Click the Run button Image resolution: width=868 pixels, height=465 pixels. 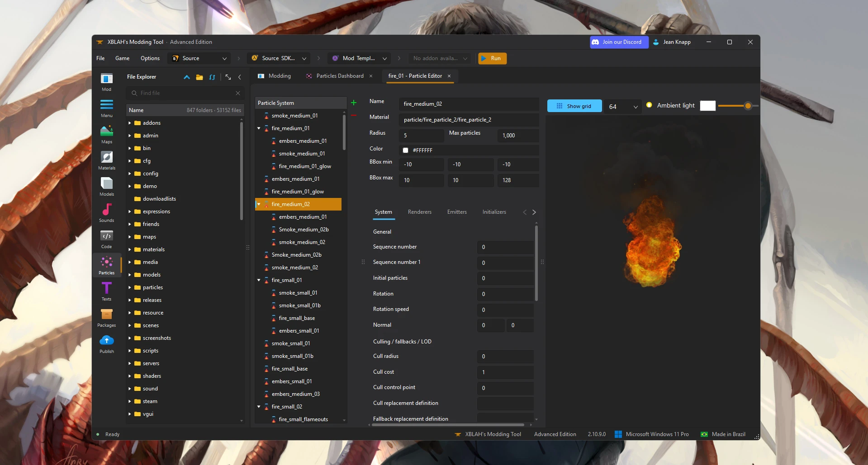click(x=492, y=58)
